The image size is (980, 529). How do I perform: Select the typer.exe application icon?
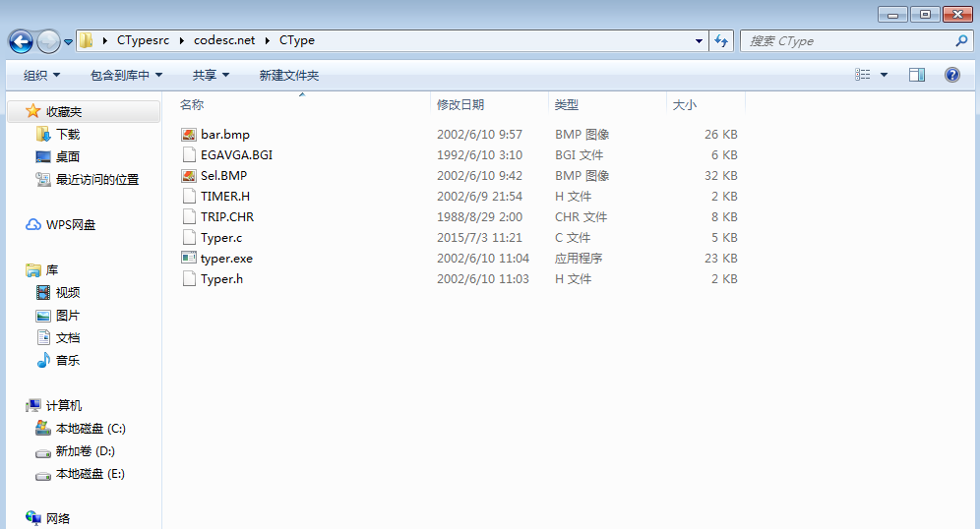pyautogui.click(x=189, y=258)
